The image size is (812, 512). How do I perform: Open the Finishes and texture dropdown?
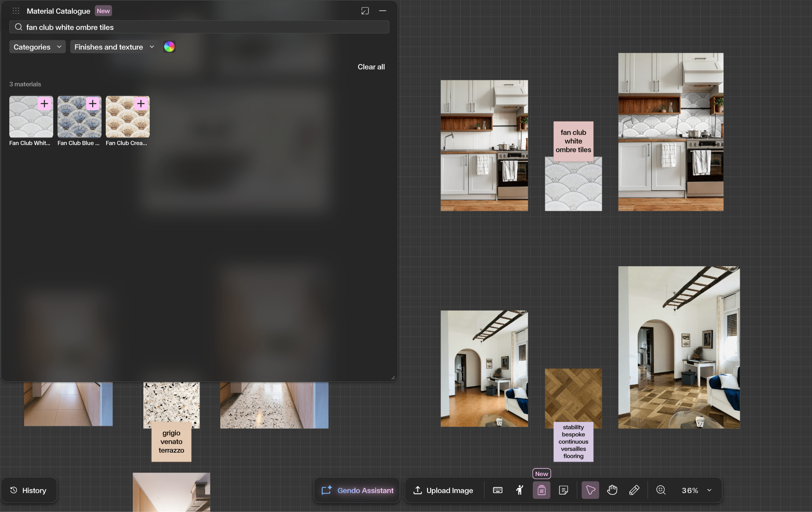(114, 47)
